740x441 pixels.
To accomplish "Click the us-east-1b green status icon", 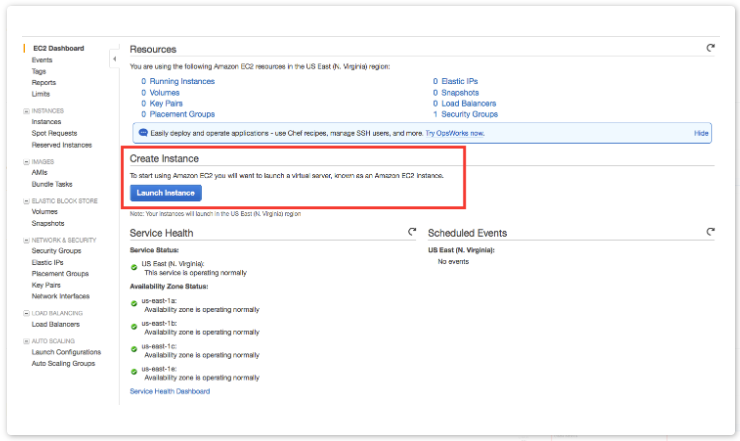I will [x=134, y=327].
